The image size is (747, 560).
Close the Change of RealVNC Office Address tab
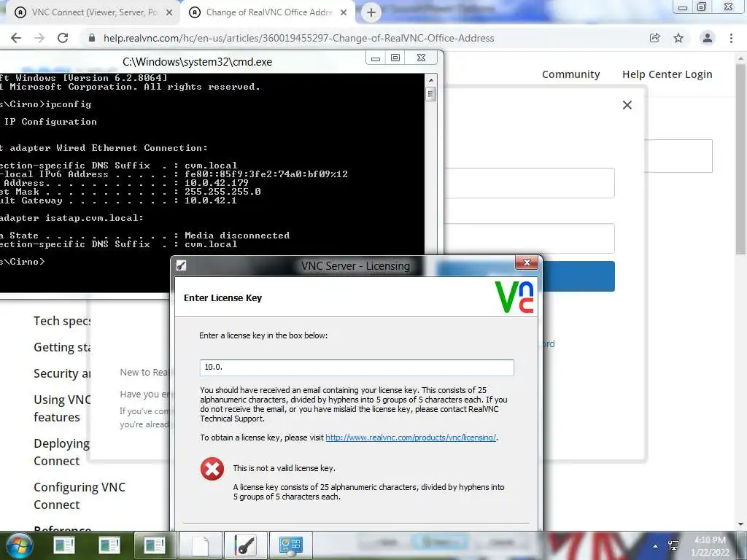(344, 13)
